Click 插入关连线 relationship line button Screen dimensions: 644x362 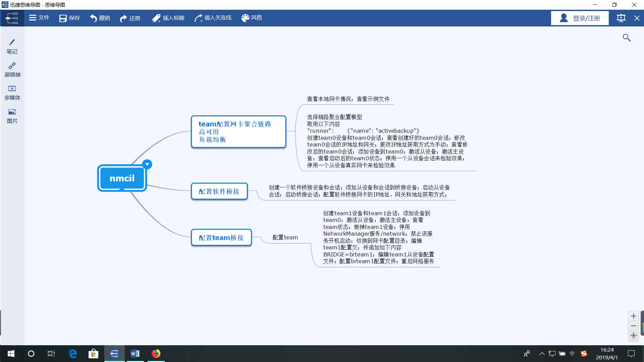pyautogui.click(x=213, y=18)
